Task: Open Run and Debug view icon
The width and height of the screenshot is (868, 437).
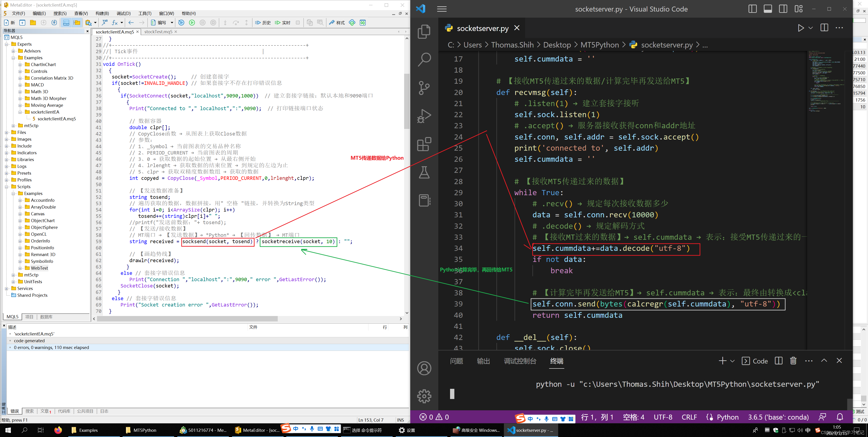Action: [424, 116]
